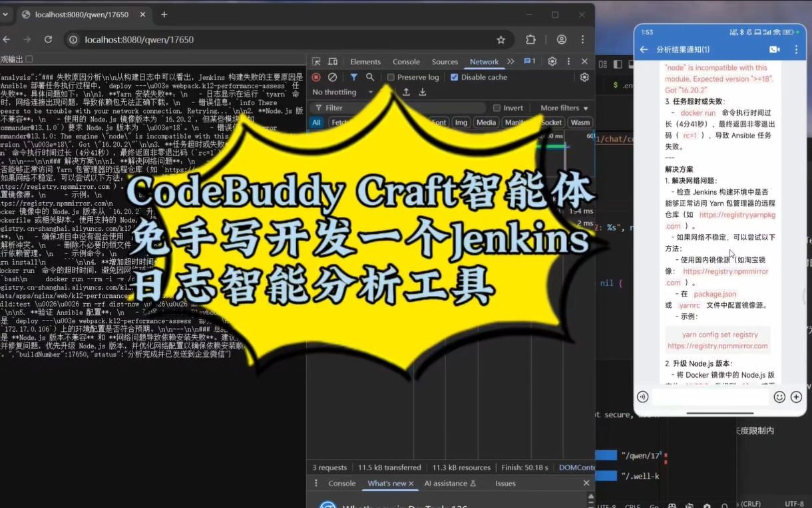Image resolution: width=812 pixels, height=508 pixels.
Task: Switch to voice input in phone chat
Action: [642, 397]
